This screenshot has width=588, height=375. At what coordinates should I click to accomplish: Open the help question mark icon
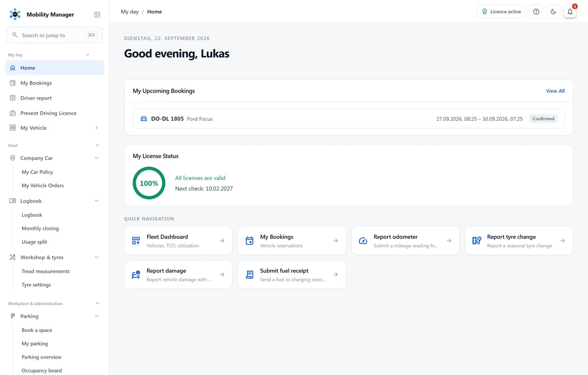(536, 11)
